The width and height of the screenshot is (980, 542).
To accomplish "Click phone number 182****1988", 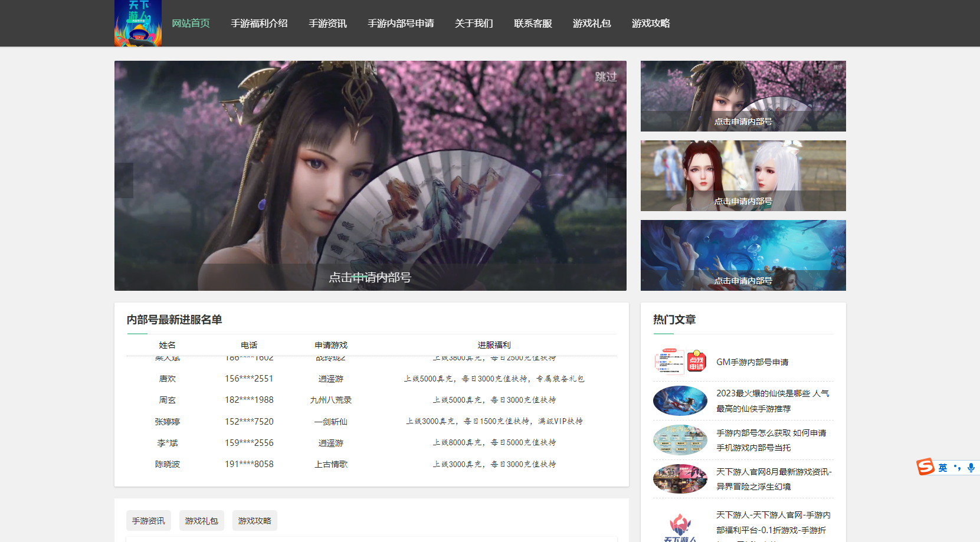I will coord(249,400).
